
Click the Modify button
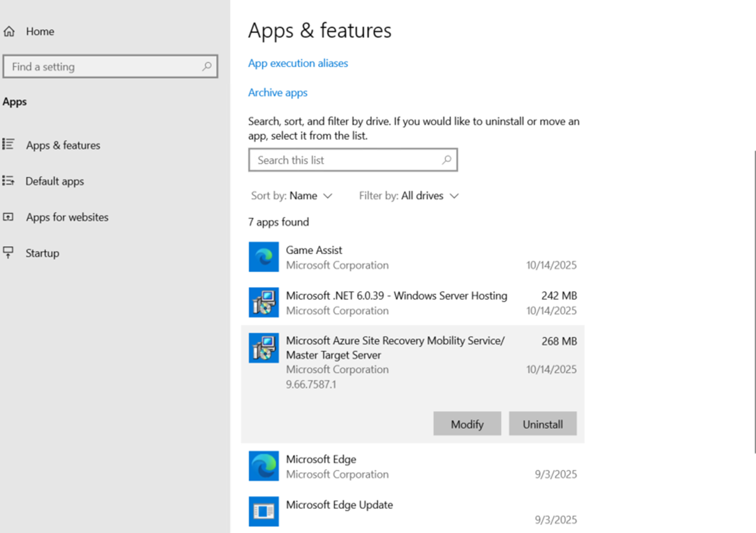467,424
